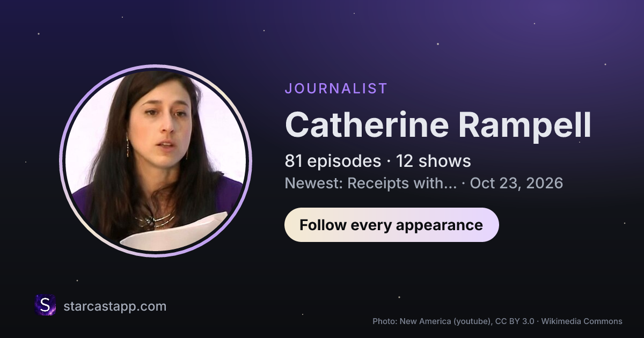
Task: Click the Catherine Rampell name heading
Action: click(438, 125)
